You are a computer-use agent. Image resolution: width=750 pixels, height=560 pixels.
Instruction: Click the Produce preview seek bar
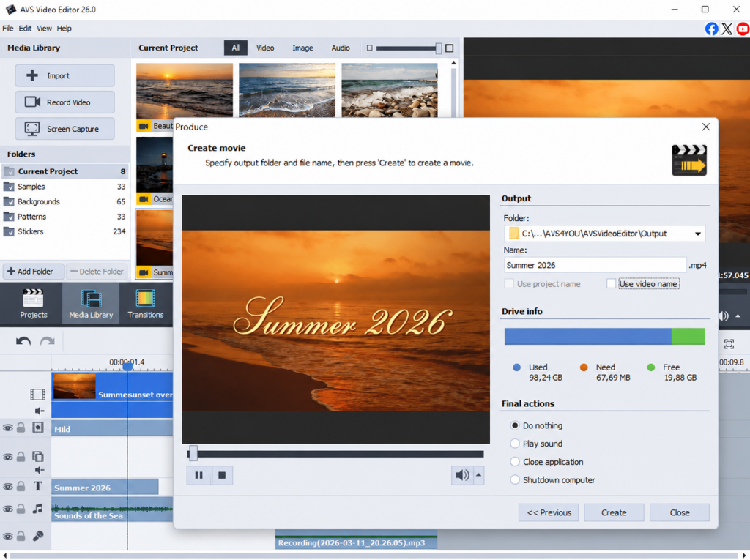point(335,454)
